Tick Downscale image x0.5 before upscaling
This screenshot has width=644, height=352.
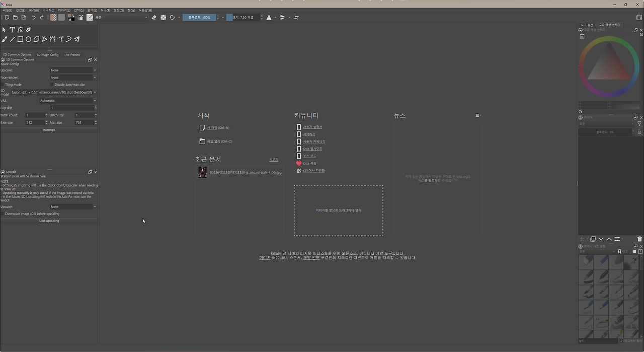(2, 214)
